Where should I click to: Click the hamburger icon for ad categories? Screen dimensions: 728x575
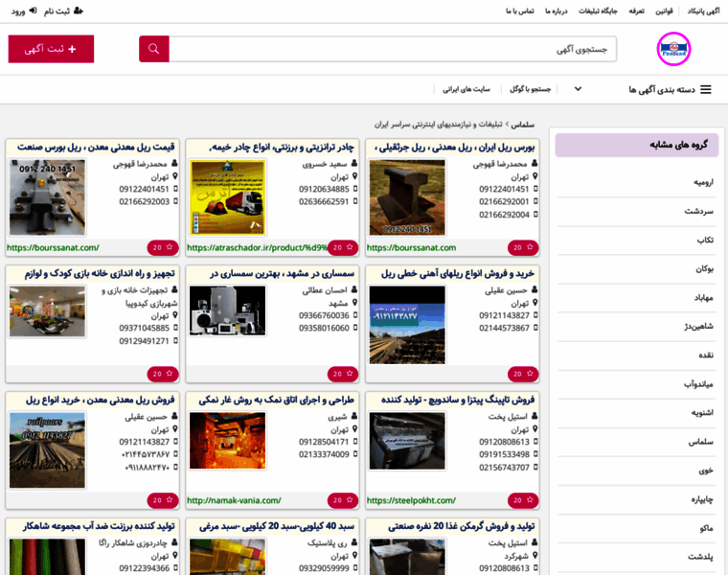click(x=706, y=89)
